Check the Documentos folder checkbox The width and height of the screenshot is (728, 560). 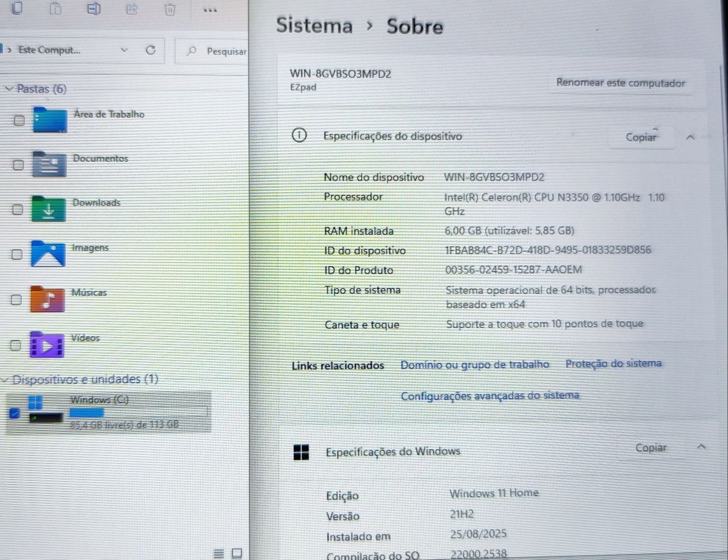click(18, 165)
